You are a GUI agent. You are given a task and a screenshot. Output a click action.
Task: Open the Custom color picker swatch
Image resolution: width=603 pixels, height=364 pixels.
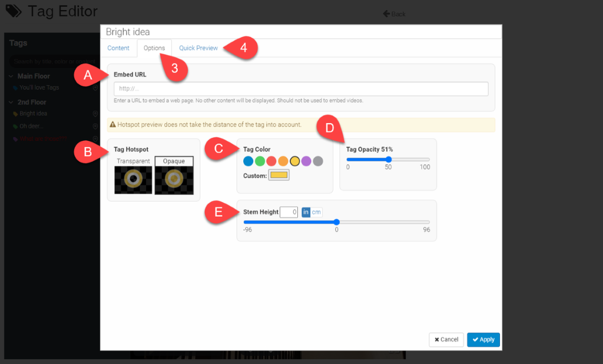click(279, 176)
